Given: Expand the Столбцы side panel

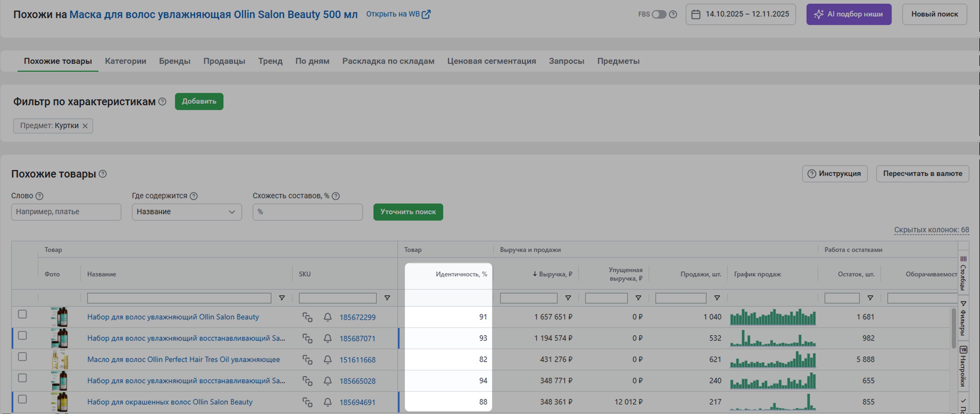Looking at the screenshot, I should (x=963, y=273).
